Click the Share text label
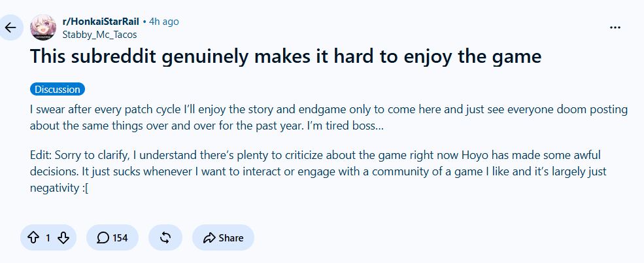 click(231, 237)
